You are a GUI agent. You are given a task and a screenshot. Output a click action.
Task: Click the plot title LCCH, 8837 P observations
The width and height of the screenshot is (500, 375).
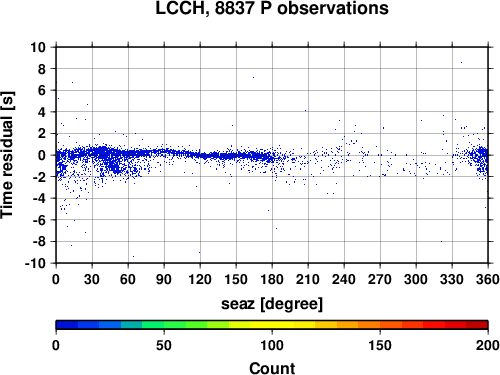272,8
